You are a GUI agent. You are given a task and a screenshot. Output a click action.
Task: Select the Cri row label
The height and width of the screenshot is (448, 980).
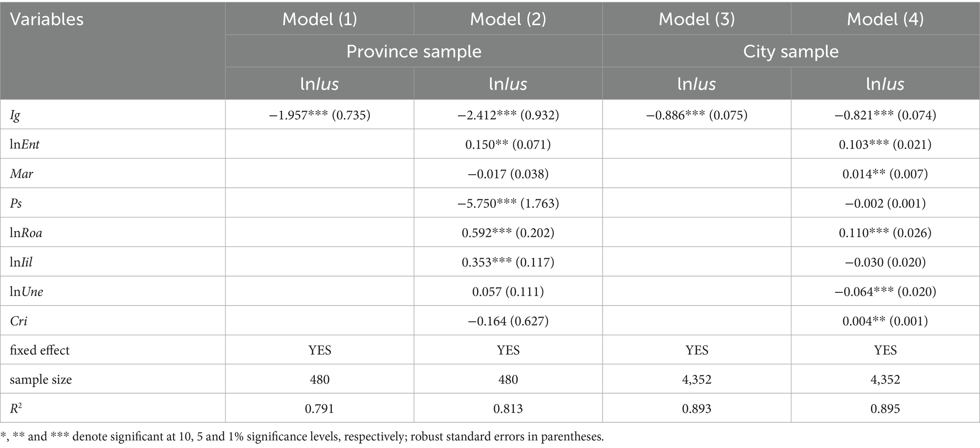(x=18, y=321)
